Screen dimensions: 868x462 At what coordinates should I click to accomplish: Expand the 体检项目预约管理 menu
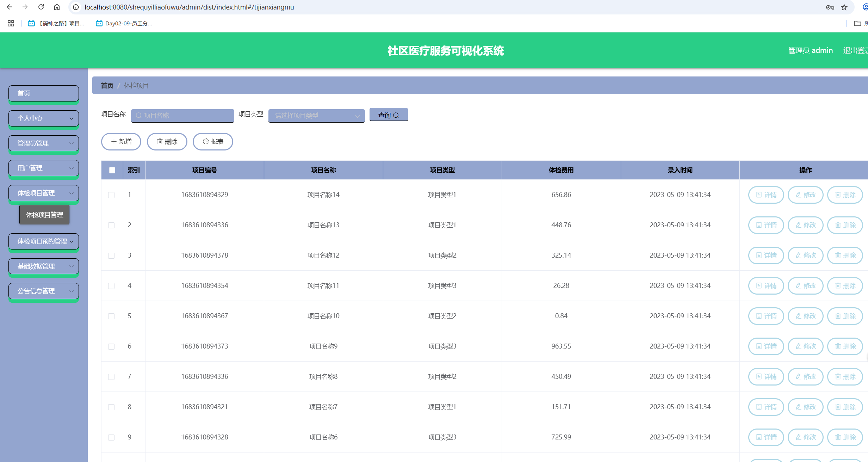[x=44, y=241]
